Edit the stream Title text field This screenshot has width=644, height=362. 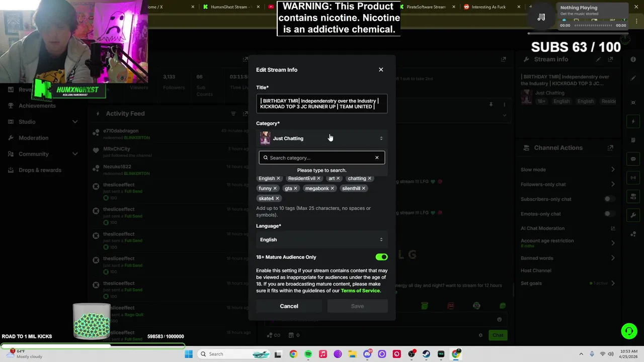click(x=321, y=104)
